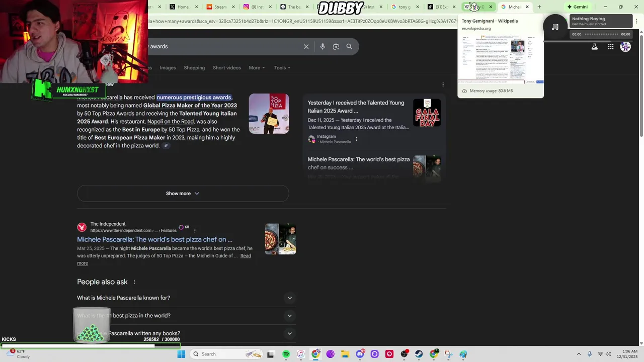Click the browser address bar URL

[302, 21]
